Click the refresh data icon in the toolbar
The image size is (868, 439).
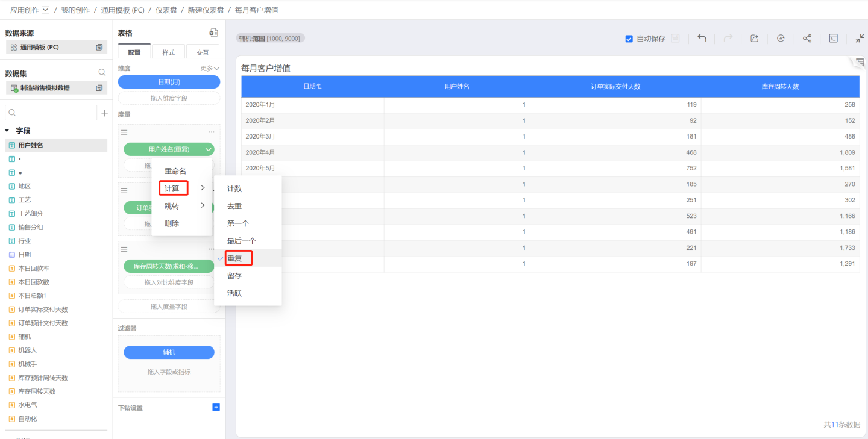click(781, 38)
